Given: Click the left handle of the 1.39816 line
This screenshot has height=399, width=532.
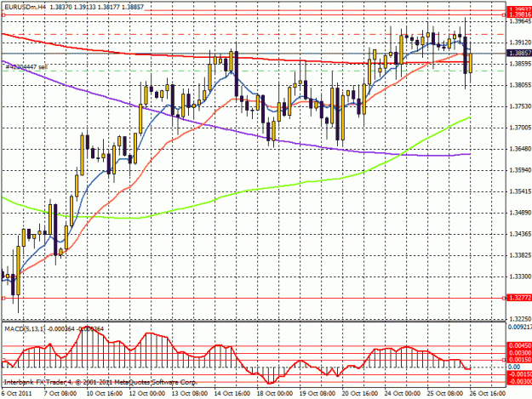Looking at the screenshot, I should [3, 15].
